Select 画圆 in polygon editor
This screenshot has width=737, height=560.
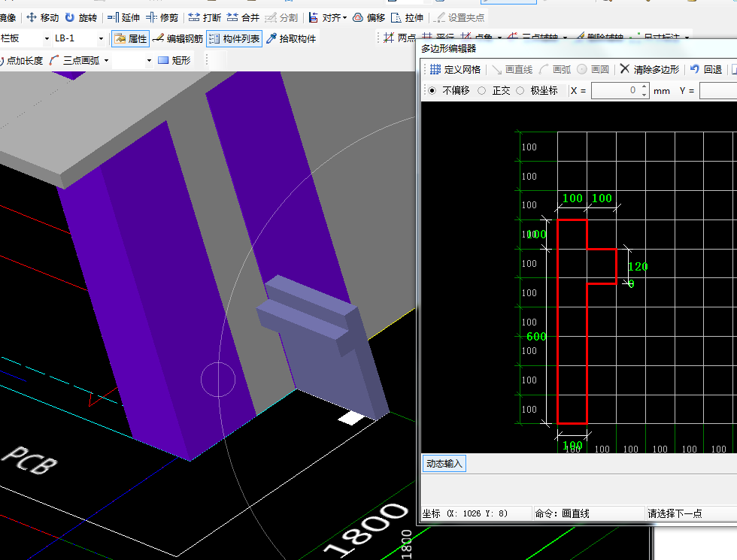pyautogui.click(x=593, y=69)
